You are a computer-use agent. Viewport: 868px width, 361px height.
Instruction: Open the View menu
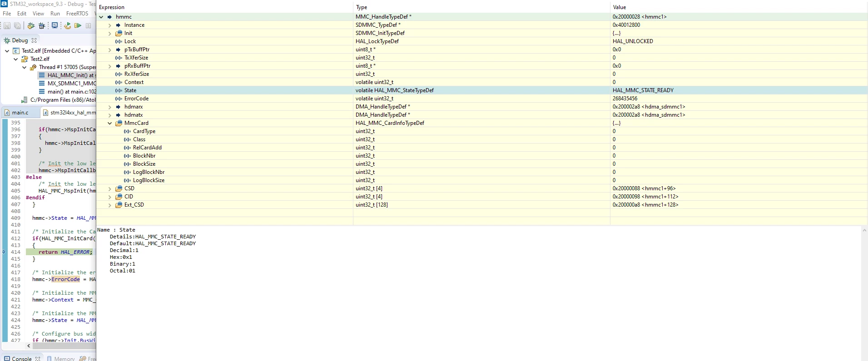pos(38,14)
